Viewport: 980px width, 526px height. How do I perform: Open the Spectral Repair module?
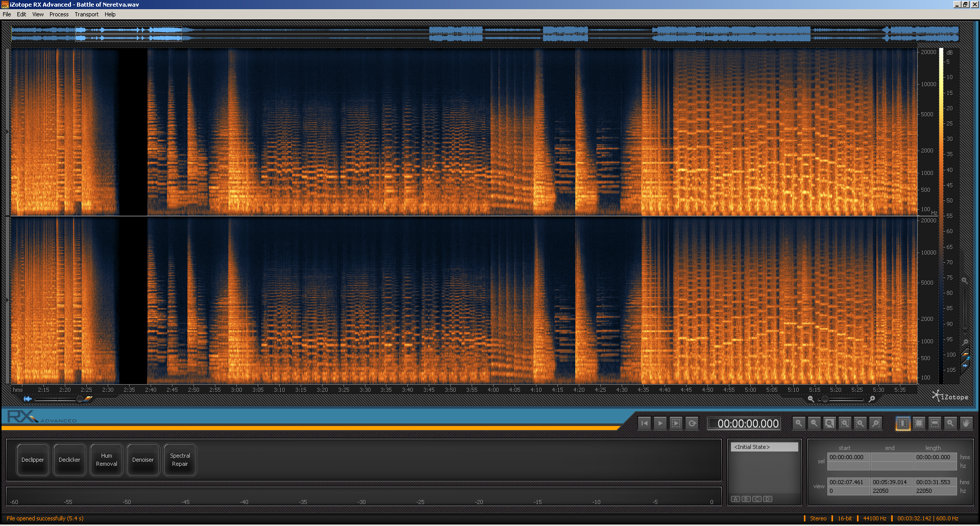(180, 460)
